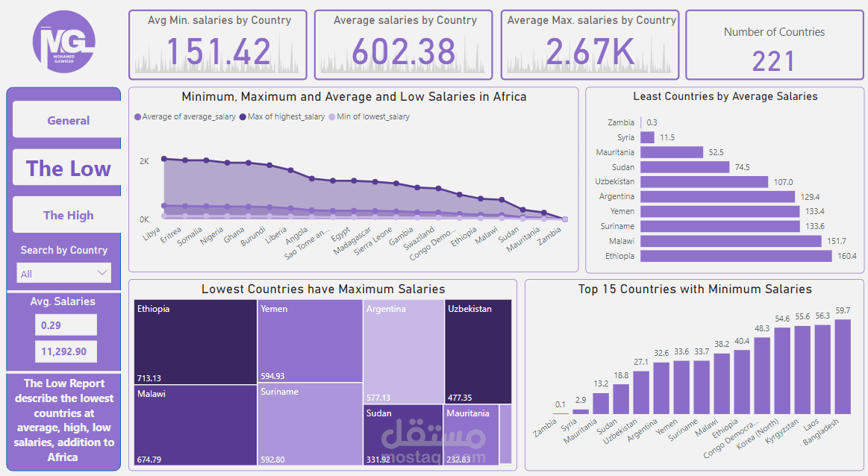Click the Sudan treemap tile 331.92
Viewport: 868px width, 476px height.
(403, 435)
